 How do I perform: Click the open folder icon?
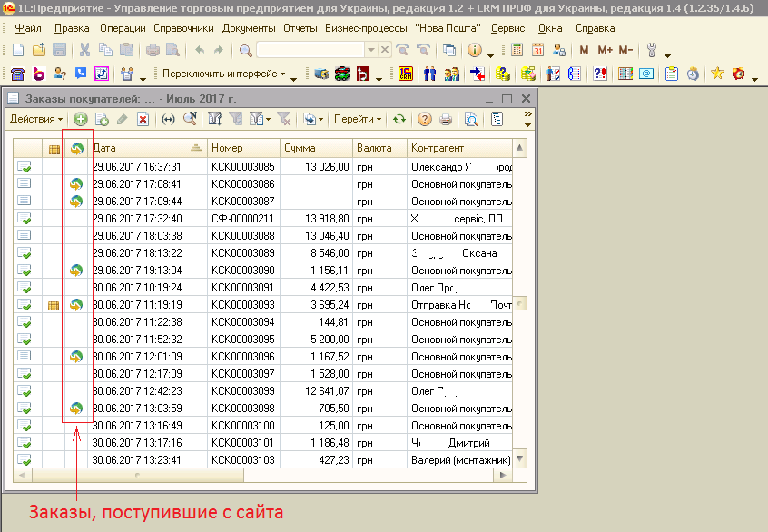point(39,49)
